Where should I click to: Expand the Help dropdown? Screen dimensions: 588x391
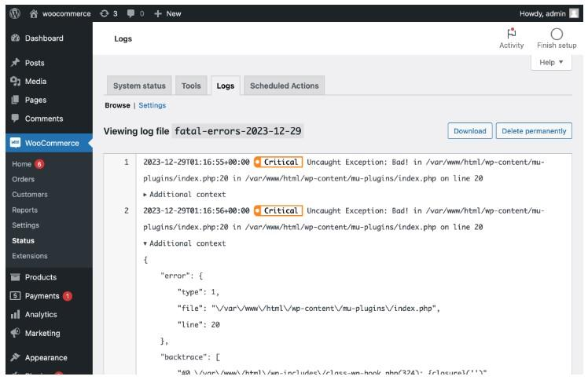552,63
